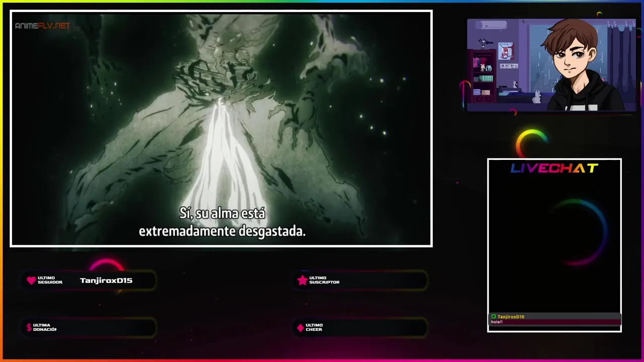644x362 pixels.
Task: Click the TanjiroxD15 username in live chat
Action: coord(511,317)
